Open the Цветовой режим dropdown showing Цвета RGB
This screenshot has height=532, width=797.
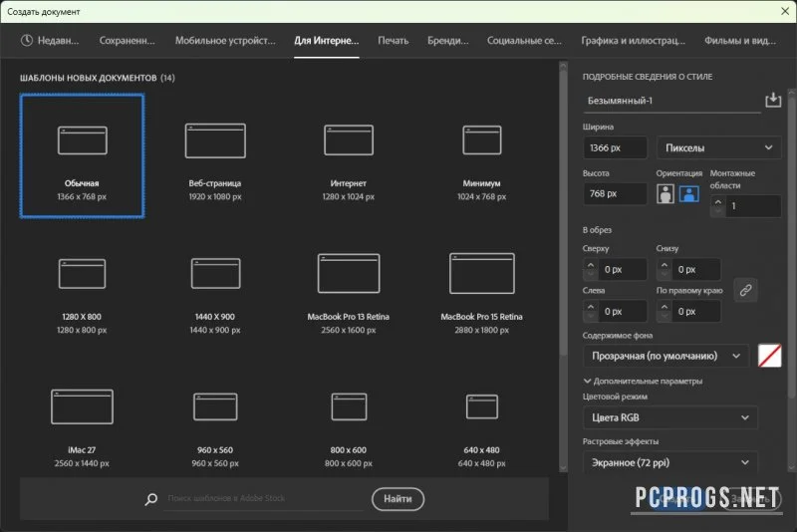(x=669, y=417)
